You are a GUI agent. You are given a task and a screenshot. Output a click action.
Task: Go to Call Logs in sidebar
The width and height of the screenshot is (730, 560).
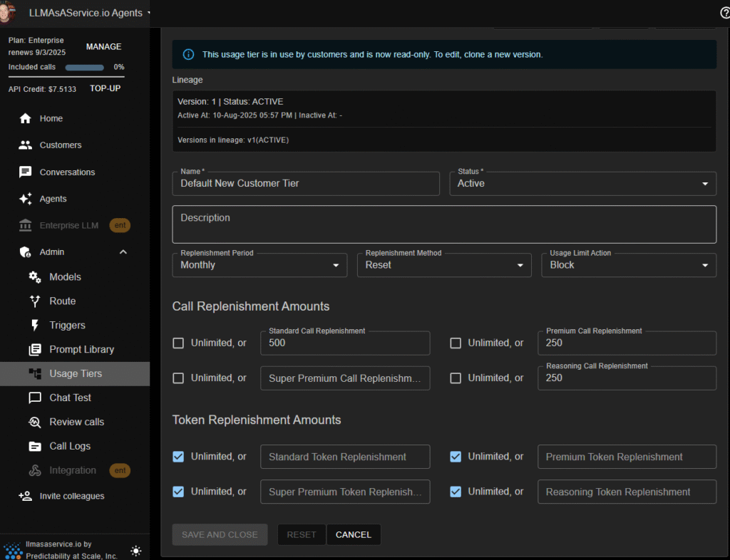click(x=69, y=447)
